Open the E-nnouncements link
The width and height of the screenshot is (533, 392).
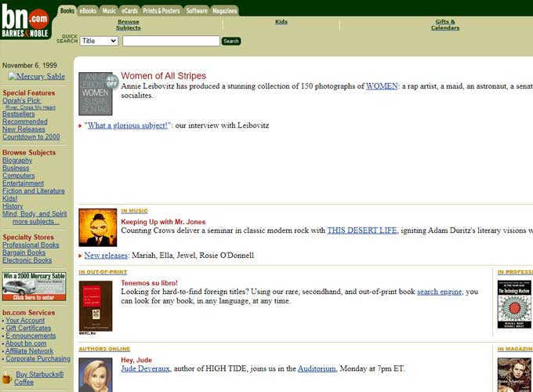[x=31, y=336]
